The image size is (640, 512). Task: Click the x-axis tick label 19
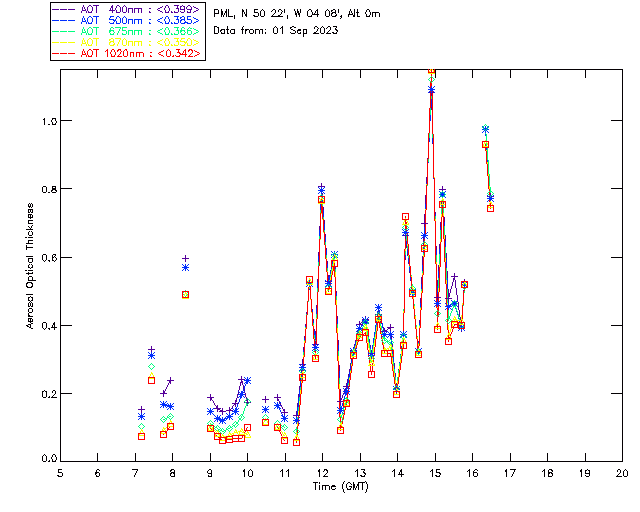[x=585, y=473]
